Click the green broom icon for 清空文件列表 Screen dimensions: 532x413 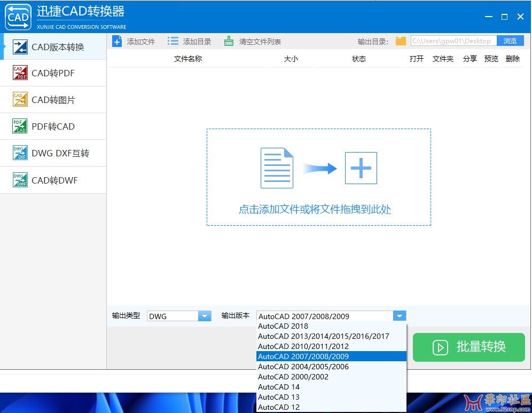point(229,41)
